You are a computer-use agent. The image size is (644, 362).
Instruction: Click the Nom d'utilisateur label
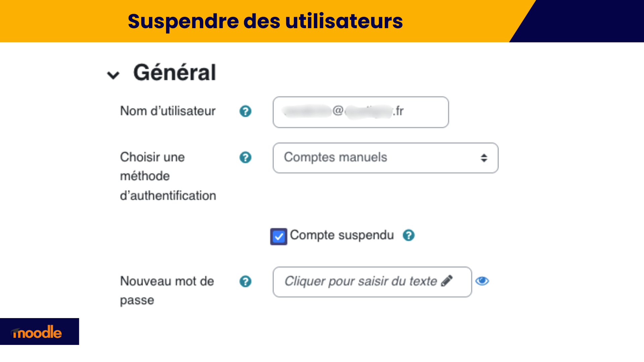pos(168,111)
